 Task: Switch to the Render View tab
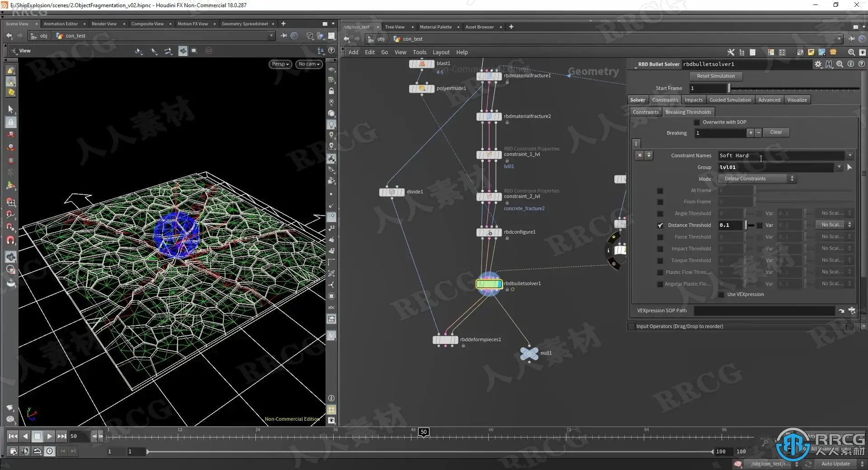[x=104, y=24]
